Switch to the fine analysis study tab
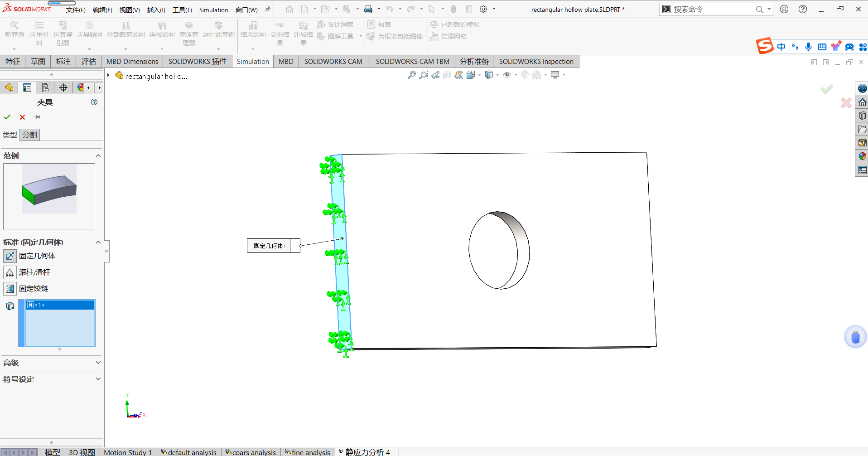Viewport: 868px width, 456px height. coord(308,452)
